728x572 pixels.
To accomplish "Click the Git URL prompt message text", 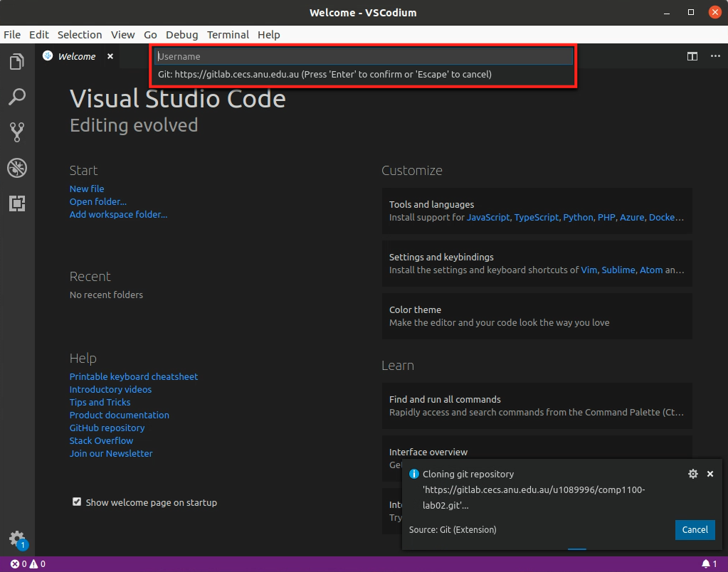I will tap(325, 74).
